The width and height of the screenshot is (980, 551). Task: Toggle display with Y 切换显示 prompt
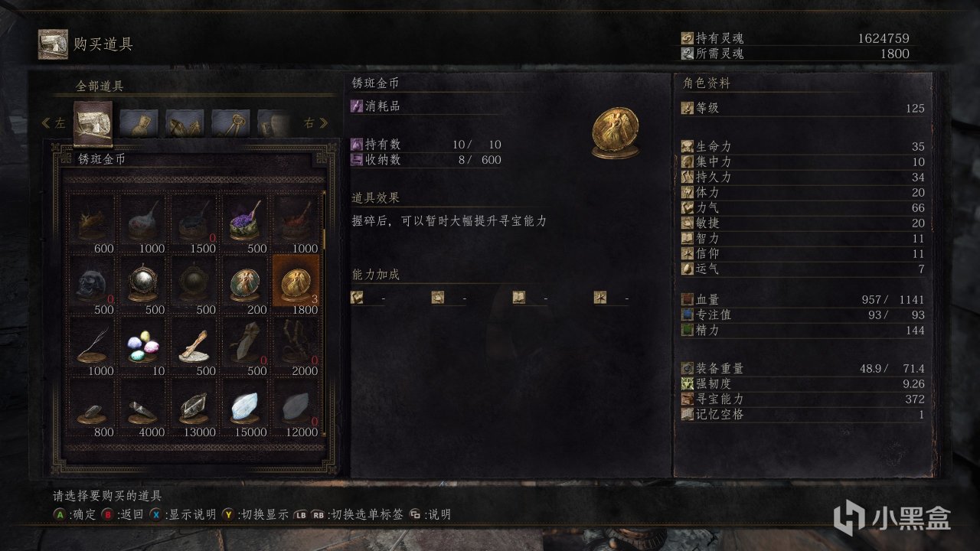point(256,514)
